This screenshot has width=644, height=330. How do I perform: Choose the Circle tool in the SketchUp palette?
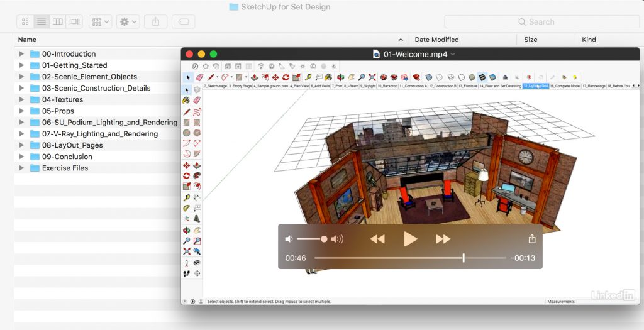(186, 133)
